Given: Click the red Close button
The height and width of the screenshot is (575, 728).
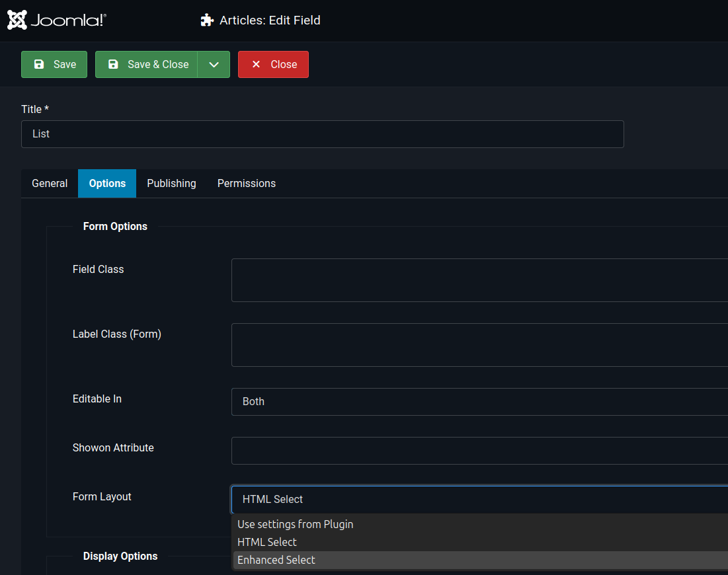Looking at the screenshot, I should coord(274,65).
